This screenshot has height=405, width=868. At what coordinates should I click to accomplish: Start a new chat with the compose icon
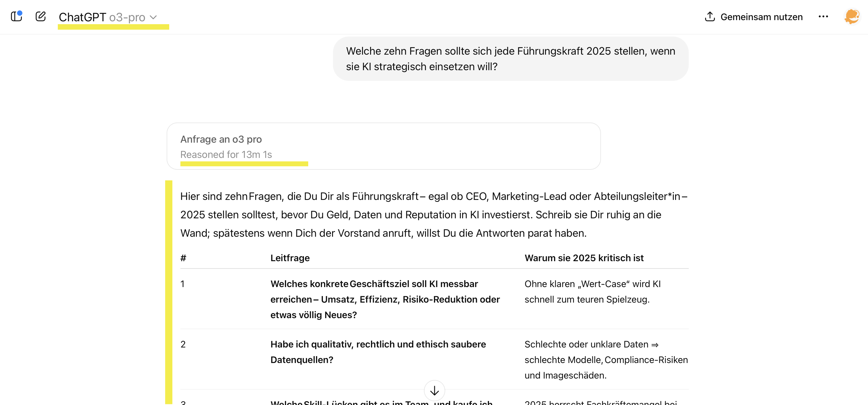point(41,16)
